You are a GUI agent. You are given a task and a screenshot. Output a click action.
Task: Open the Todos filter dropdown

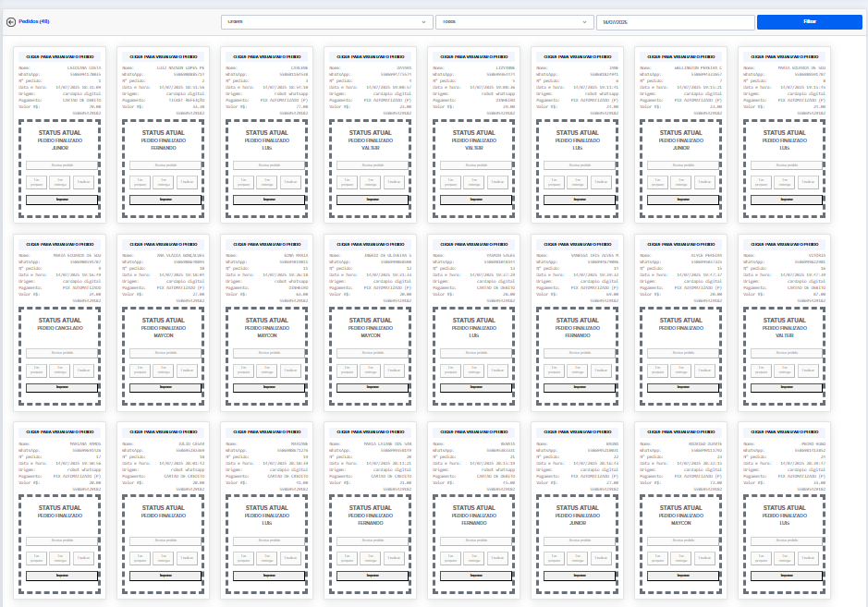514,21
